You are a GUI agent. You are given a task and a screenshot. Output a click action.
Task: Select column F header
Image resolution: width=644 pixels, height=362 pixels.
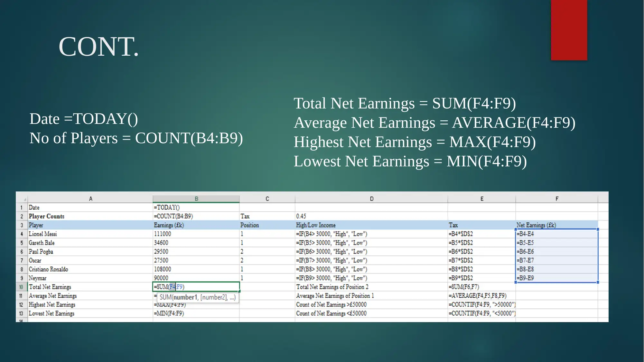(x=557, y=199)
